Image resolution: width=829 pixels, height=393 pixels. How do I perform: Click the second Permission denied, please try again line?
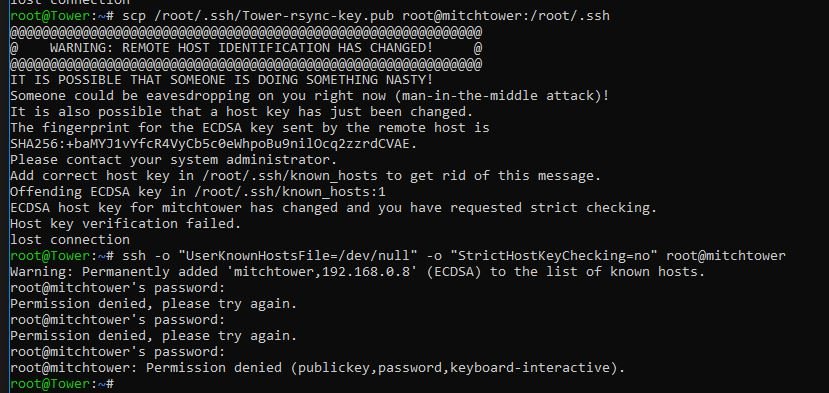153,336
